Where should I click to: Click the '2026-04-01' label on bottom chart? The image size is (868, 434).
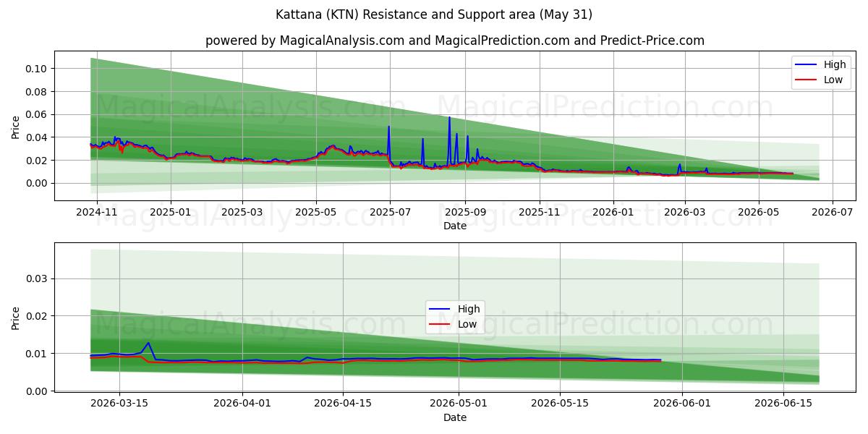pos(242,404)
